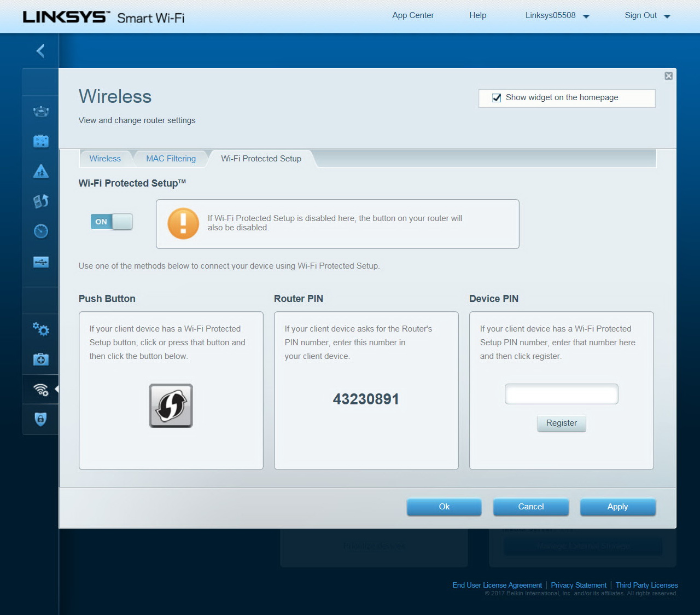Screen dimensions: 700x615
Task: Open the End User License Agreement link
Action: click(497, 585)
